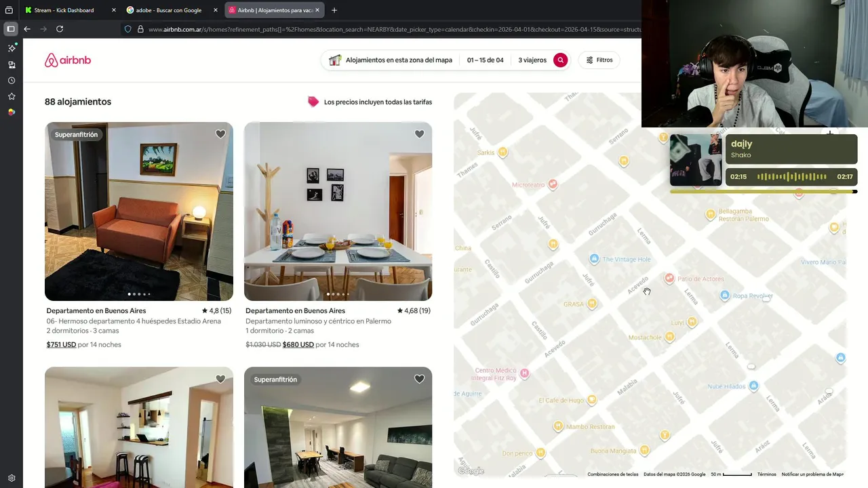Screen dimensions: 868x488
Task: Open the synced tabs sidebar icon
Action: [12, 64]
